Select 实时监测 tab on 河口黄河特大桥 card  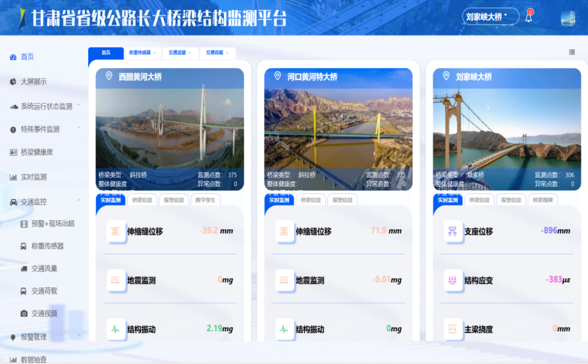(279, 200)
